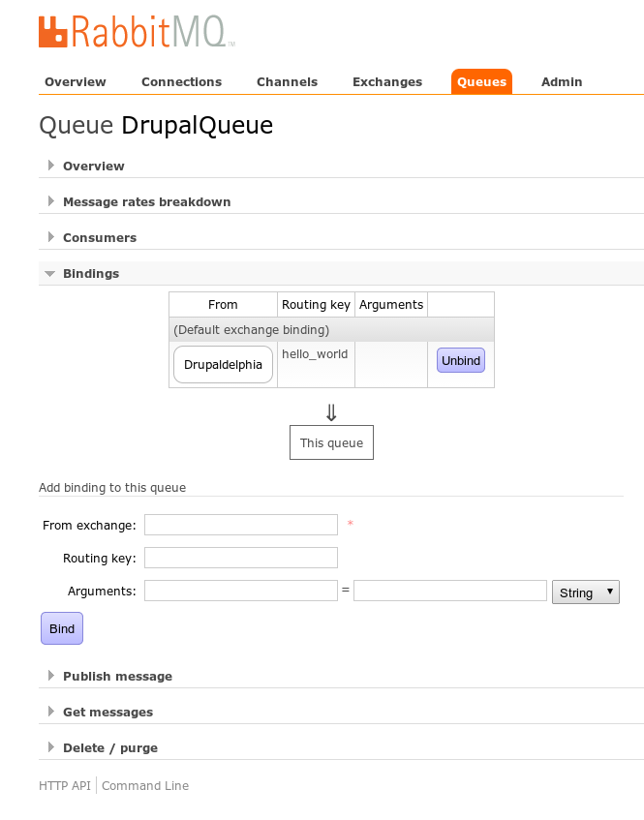Screen dimensions: 644x820
Task: Open the Drupaldelphia exchange link
Action: (223, 365)
